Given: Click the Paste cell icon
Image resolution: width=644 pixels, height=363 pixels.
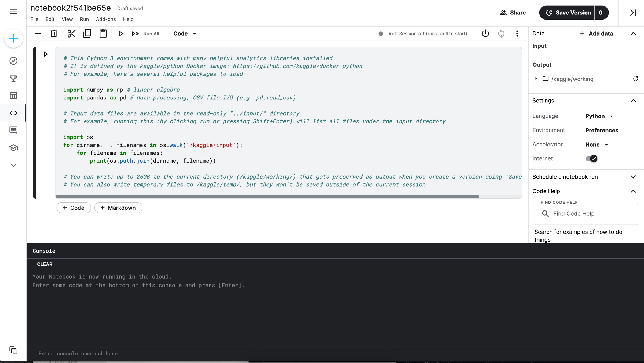Looking at the screenshot, I should (103, 33).
